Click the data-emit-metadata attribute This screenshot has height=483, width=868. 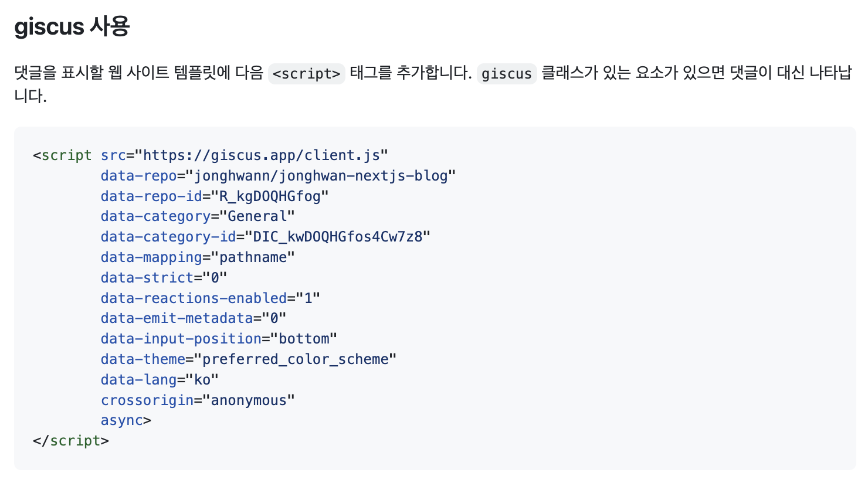coord(177,318)
